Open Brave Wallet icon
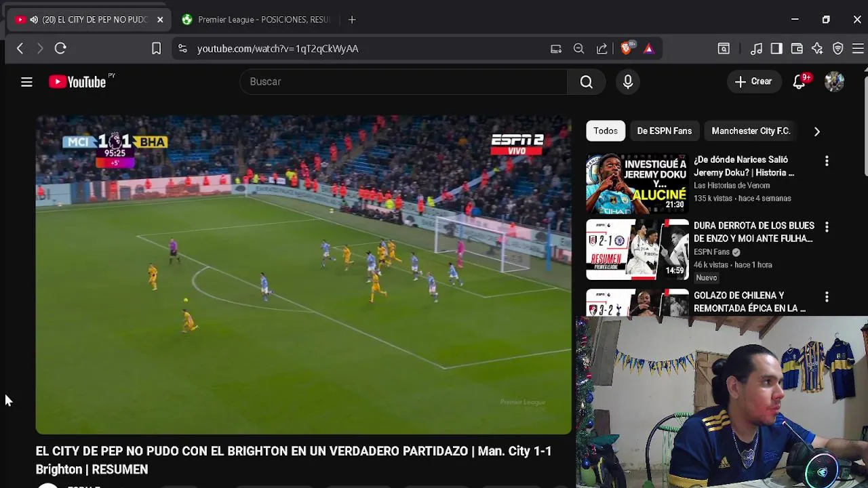The height and width of the screenshot is (488, 868). (x=797, y=49)
